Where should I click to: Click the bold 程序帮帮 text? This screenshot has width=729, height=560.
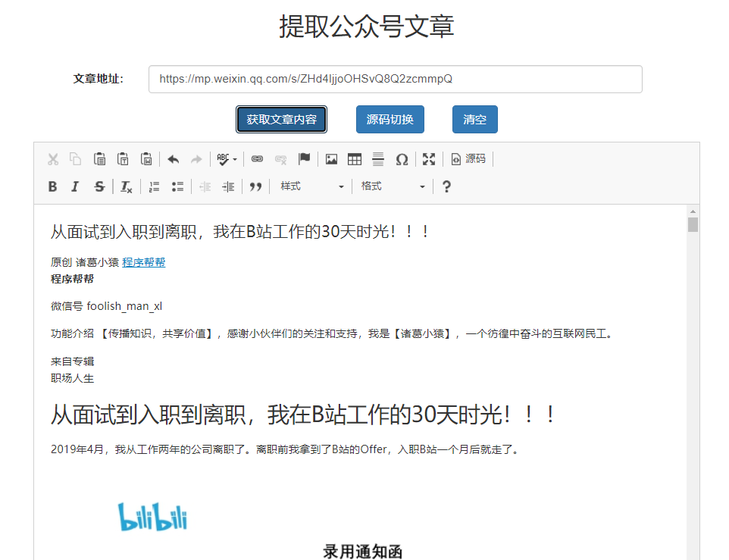click(72, 279)
